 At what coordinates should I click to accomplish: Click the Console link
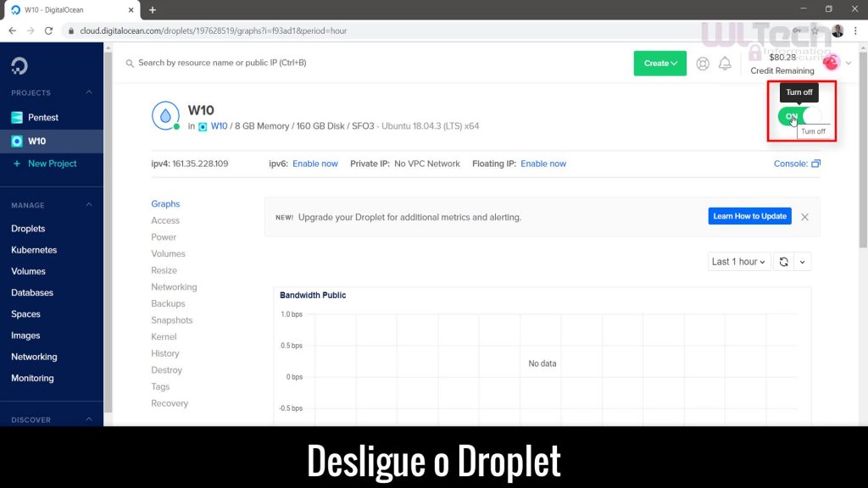[x=791, y=164]
